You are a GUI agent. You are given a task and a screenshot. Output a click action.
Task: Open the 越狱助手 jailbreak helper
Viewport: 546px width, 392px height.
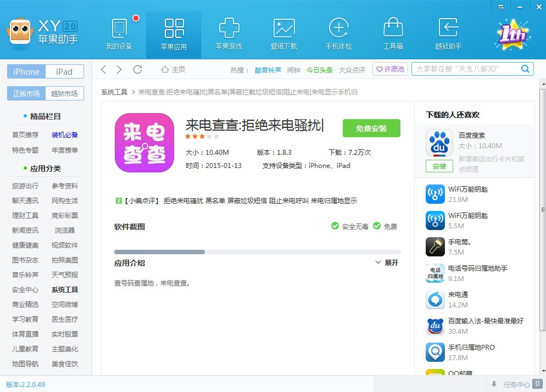[448, 35]
